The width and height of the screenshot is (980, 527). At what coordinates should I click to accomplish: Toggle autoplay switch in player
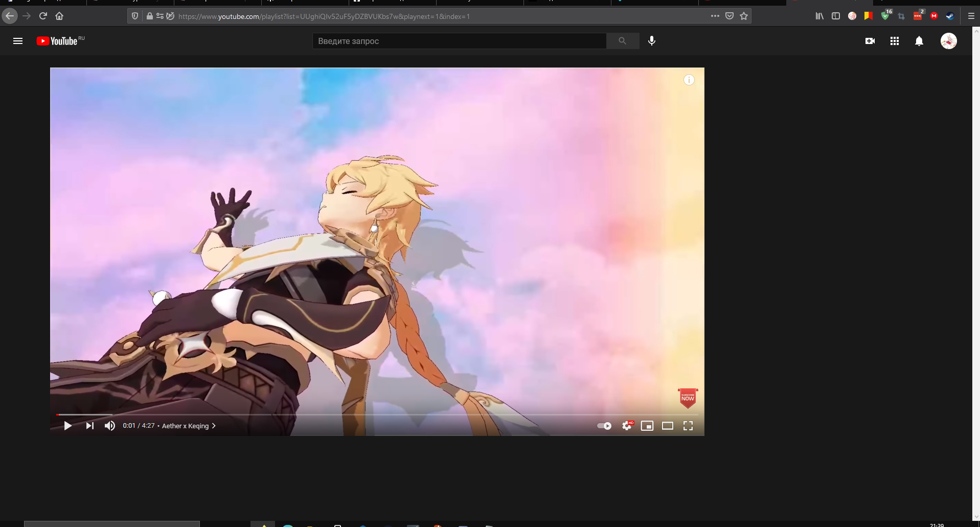(604, 426)
